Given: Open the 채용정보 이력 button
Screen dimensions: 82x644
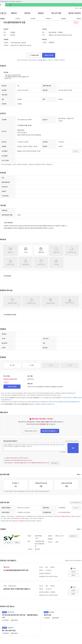Looking at the screenshot, I should (x=73, y=536).
